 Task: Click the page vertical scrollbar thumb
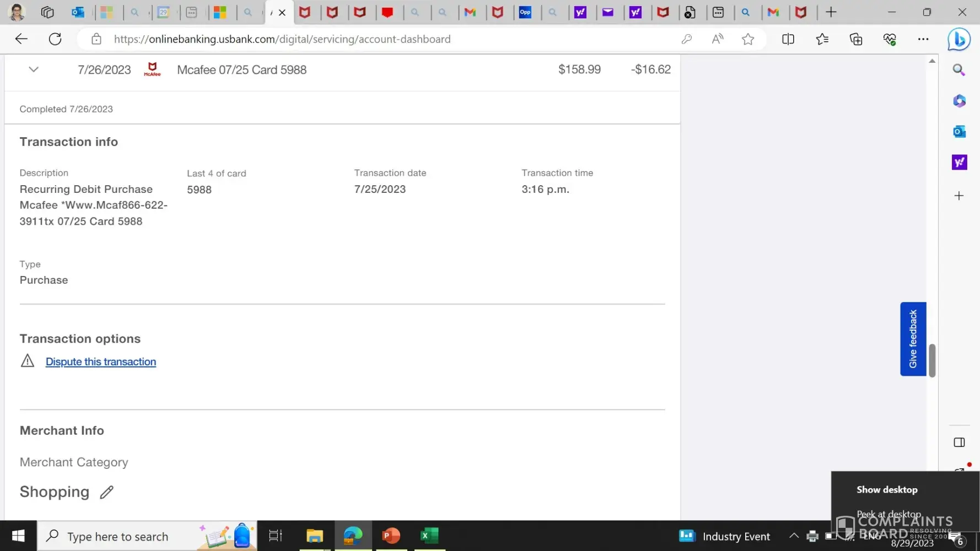click(932, 360)
